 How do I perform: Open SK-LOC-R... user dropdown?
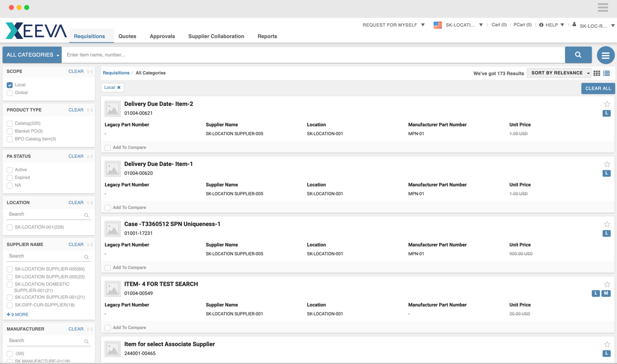[597, 26]
